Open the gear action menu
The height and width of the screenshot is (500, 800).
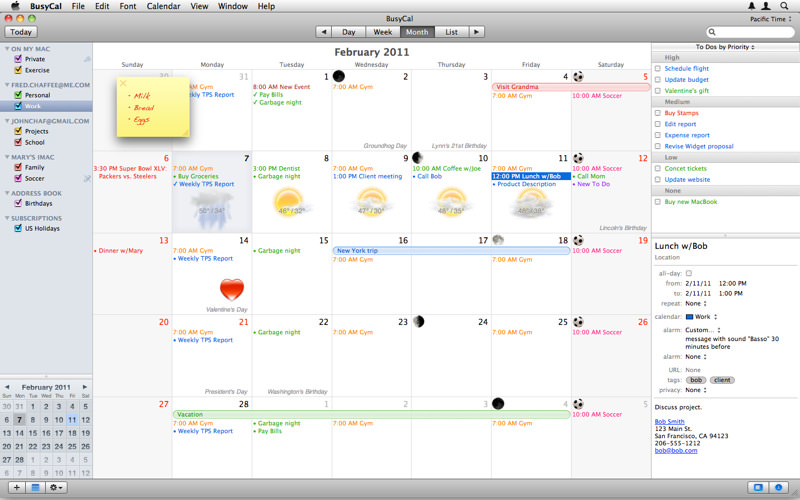pyautogui.click(x=57, y=487)
